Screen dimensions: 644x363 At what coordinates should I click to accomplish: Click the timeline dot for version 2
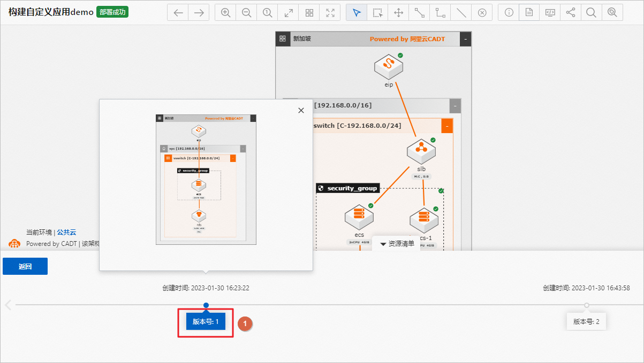coord(587,305)
